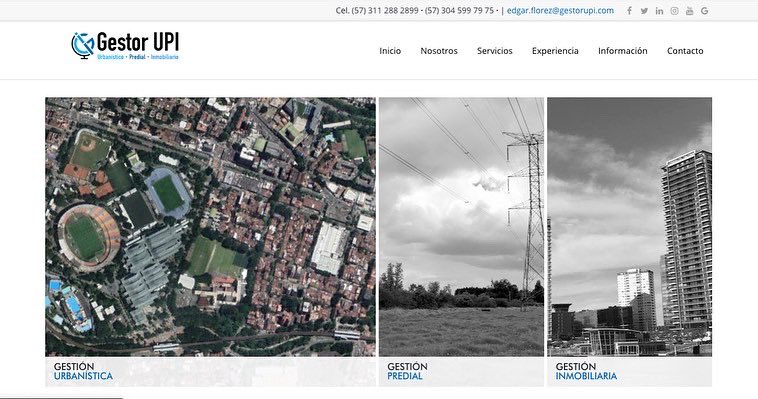
Task: Open the Servicios menu item
Action: (495, 51)
